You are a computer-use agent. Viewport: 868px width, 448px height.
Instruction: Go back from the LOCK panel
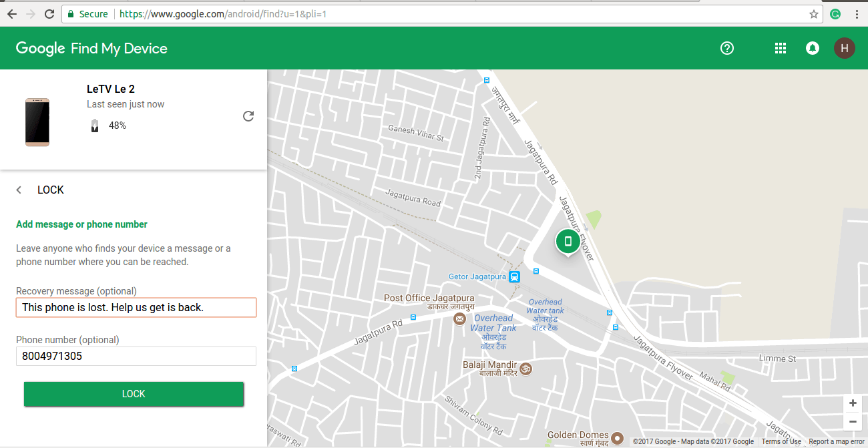tap(19, 190)
